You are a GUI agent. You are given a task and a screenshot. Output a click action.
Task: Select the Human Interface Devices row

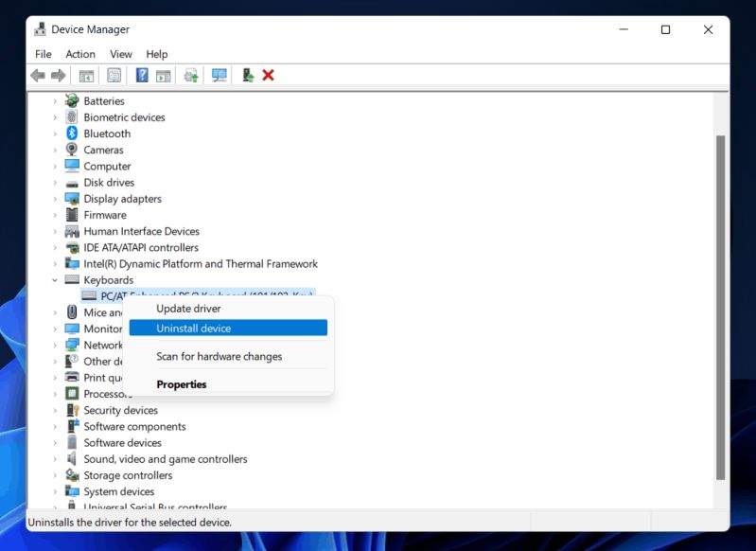click(x=141, y=231)
